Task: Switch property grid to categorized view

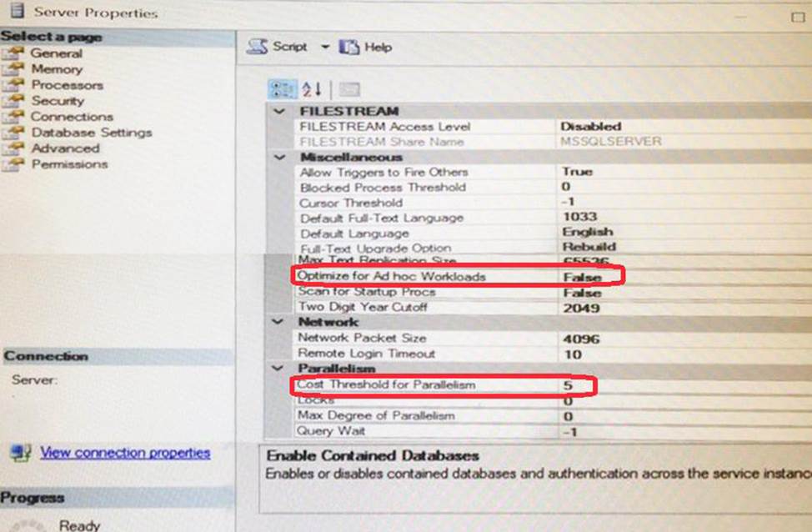Action: [280, 89]
